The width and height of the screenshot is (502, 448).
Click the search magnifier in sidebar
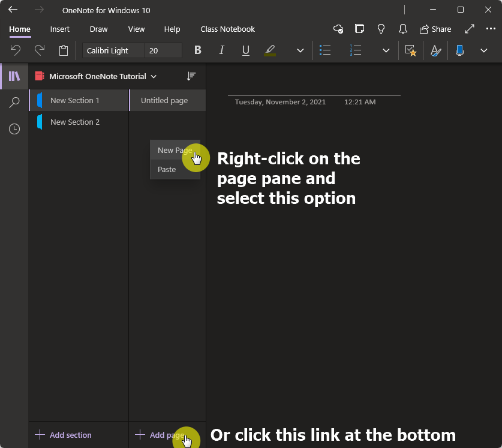tap(14, 103)
